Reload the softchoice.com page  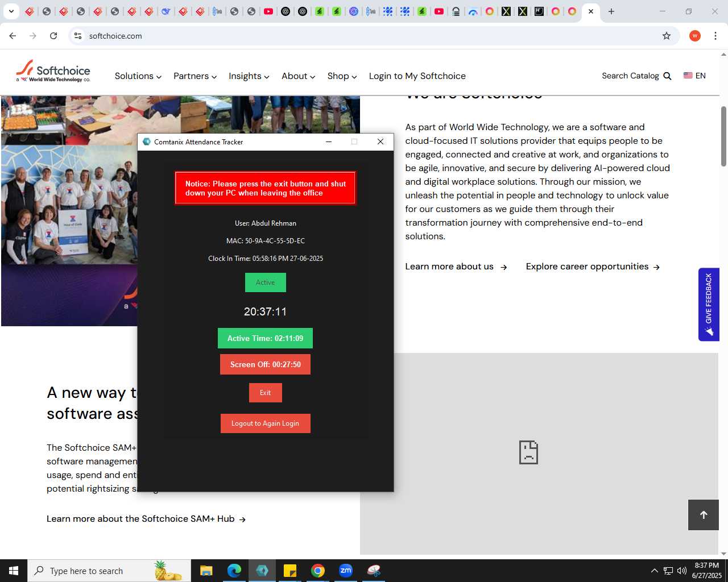click(x=53, y=36)
